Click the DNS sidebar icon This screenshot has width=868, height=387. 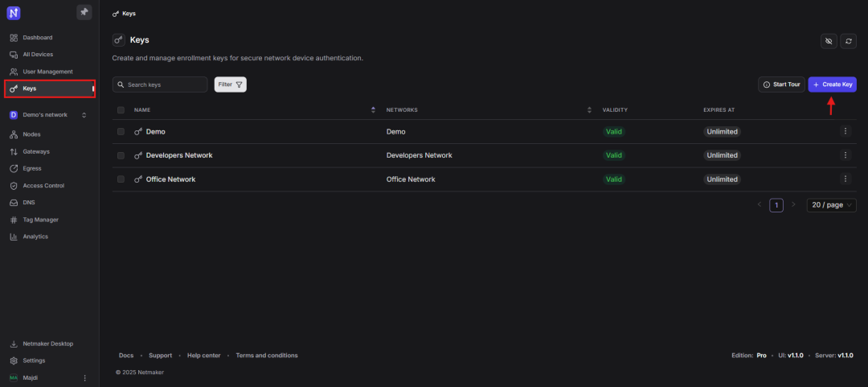point(14,203)
